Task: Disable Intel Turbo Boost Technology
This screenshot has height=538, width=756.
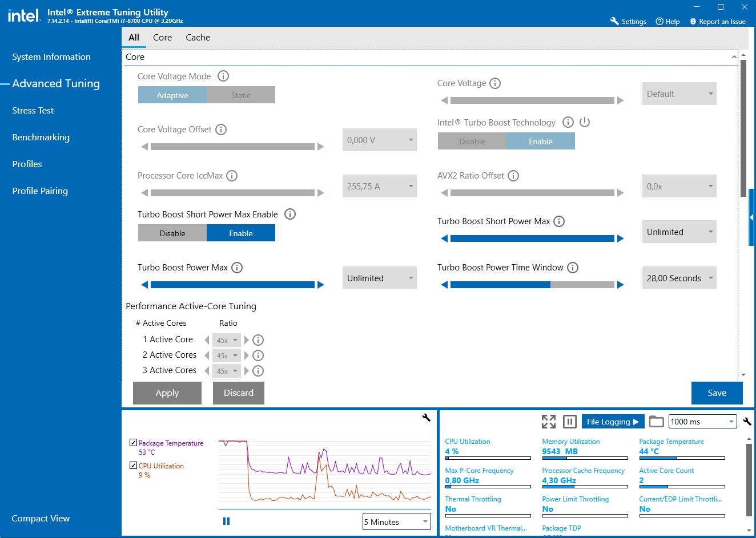Action: (x=472, y=141)
